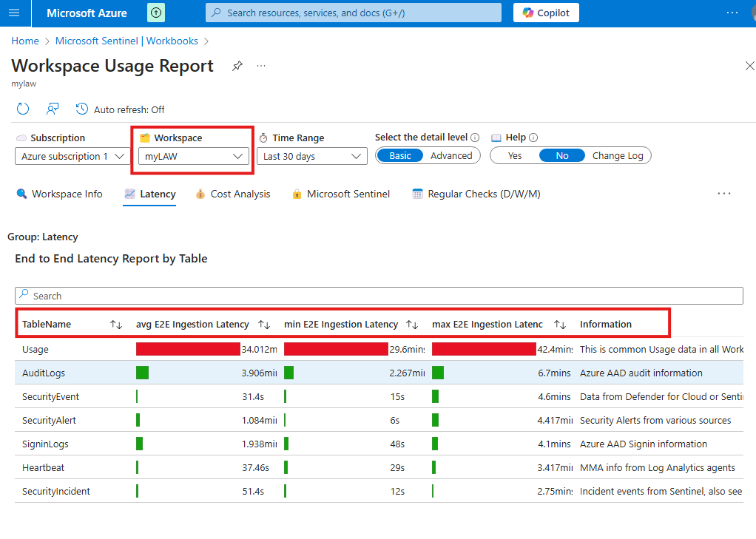Open the Microsoft Sentinel tab
The image size is (756, 539).
pos(341,194)
